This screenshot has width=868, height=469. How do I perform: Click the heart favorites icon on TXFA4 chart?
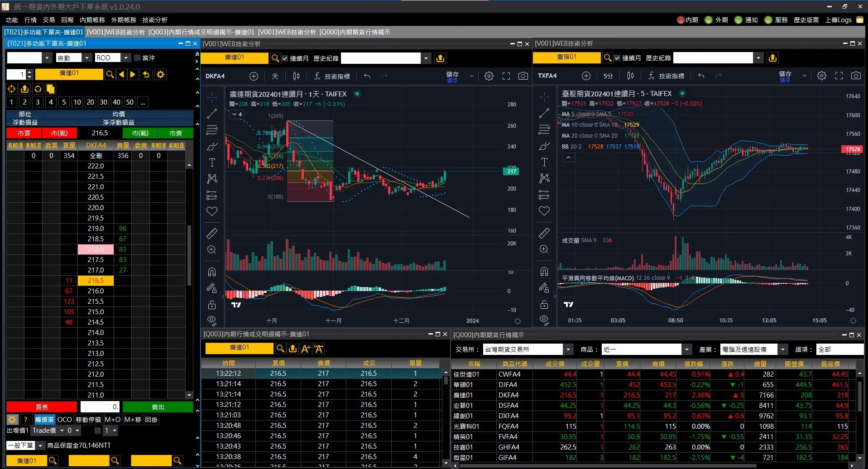click(x=544, y=211)
